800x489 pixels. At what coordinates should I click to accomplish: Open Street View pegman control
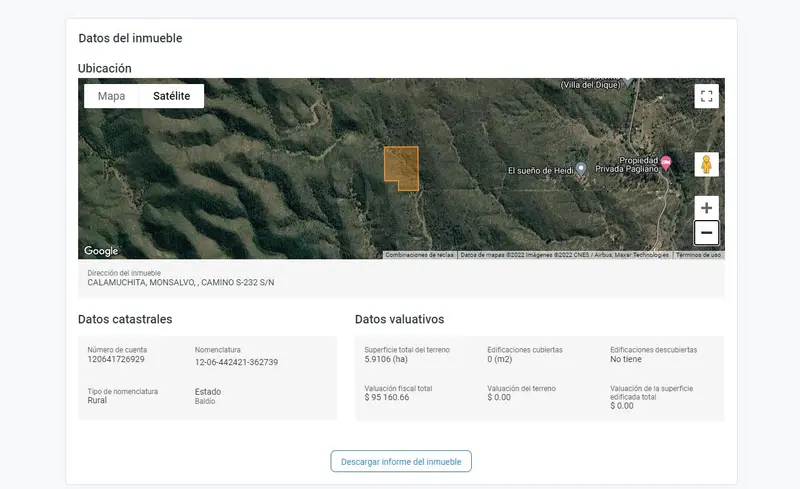click(x=706, y=164)
